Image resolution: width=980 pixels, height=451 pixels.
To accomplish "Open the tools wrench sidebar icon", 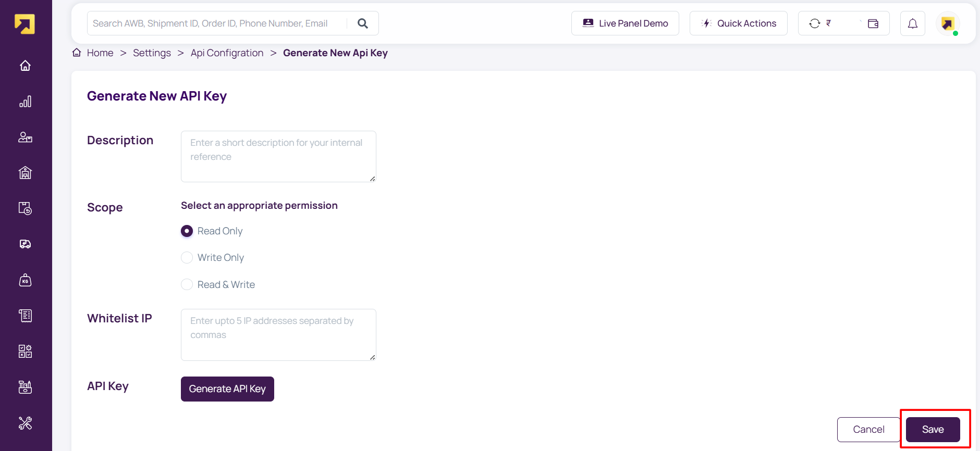I will [x=25, y=423].
